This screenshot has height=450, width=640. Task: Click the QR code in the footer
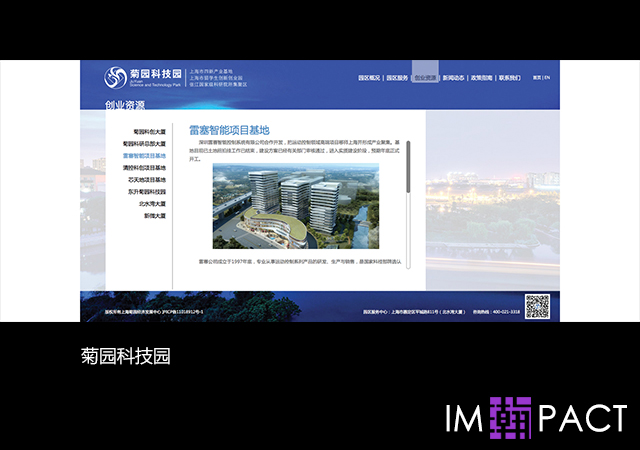(x=537, y=306)
